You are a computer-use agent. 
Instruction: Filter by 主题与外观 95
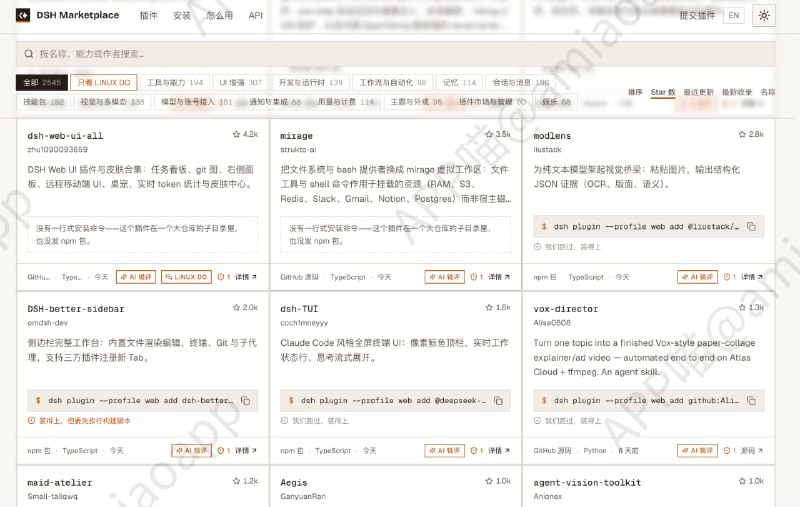[416, 102]
